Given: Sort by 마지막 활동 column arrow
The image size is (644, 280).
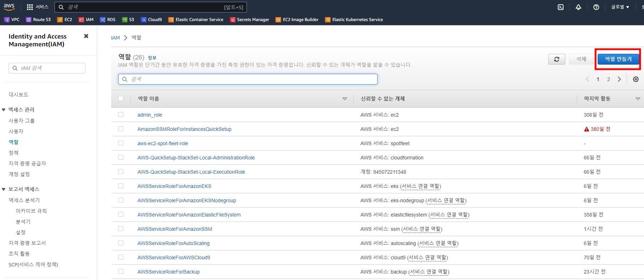Looking at the screenshot, I should coord(638,99).
